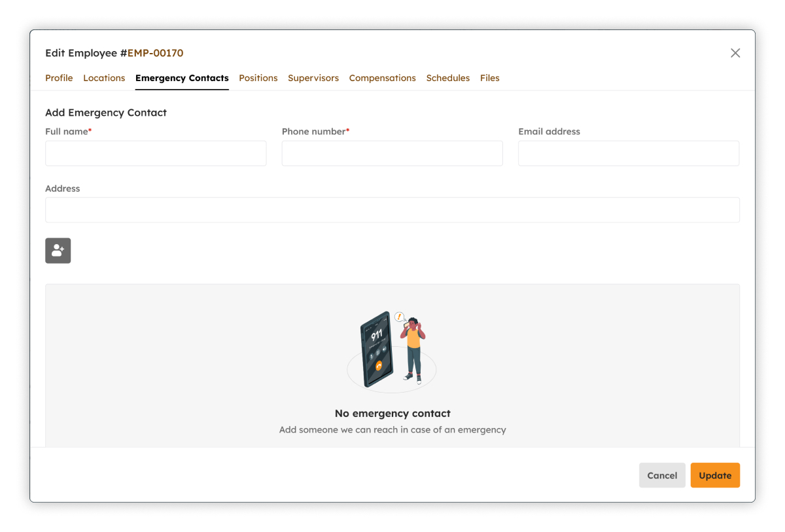Open the Supervisors tab
785x532 pixels.
coord(313,78)
